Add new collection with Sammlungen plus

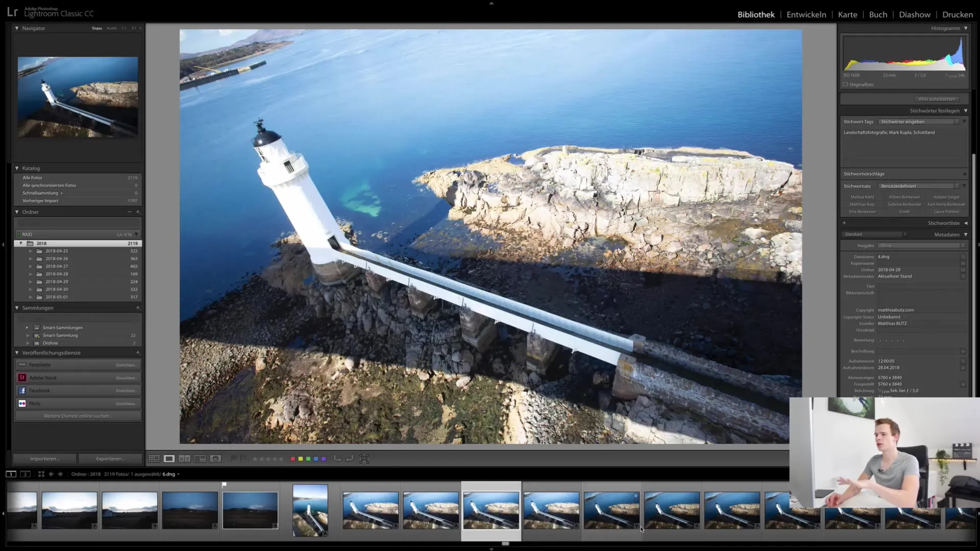(x=138, y=308)
